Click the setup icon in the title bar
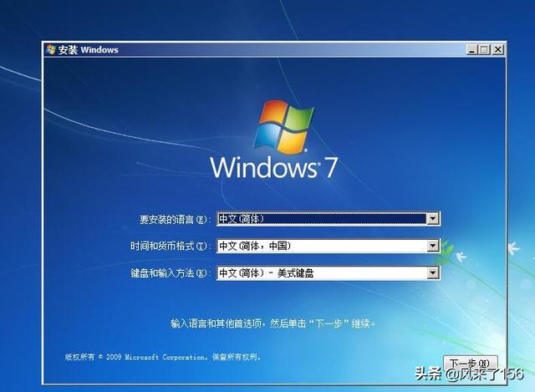This screenshot has width=535, height=392. pyautogui.click(x=49, y=50)
